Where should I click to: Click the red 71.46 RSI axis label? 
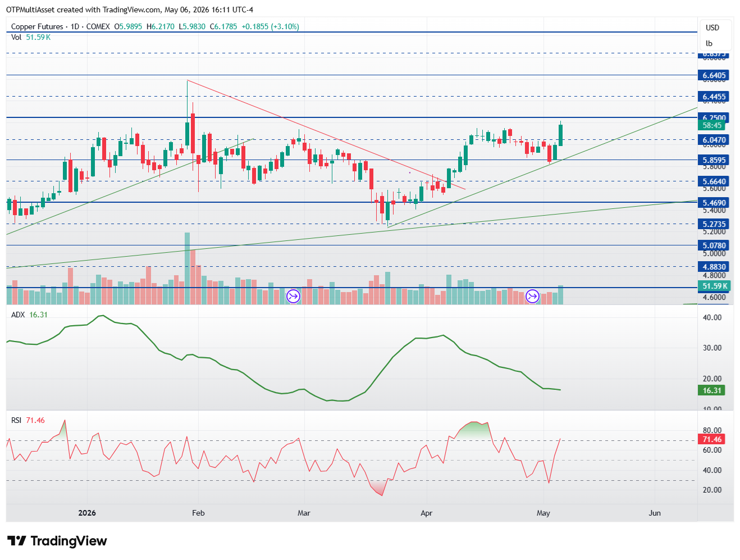click(712, 439)
